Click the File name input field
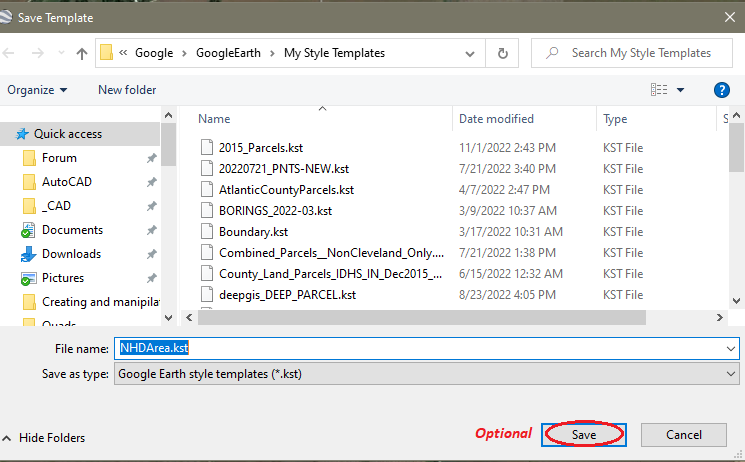This screenshot has height=462, width=745. click(420, 348)
